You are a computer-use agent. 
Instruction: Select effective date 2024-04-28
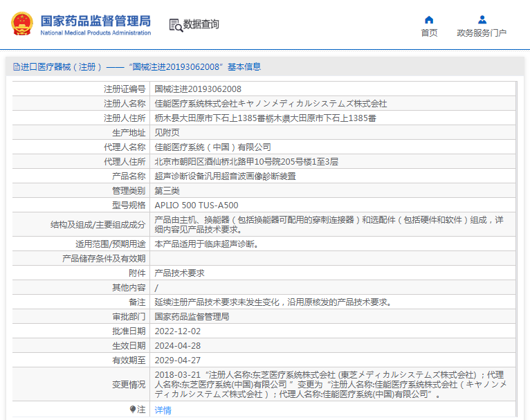point(177,346)
